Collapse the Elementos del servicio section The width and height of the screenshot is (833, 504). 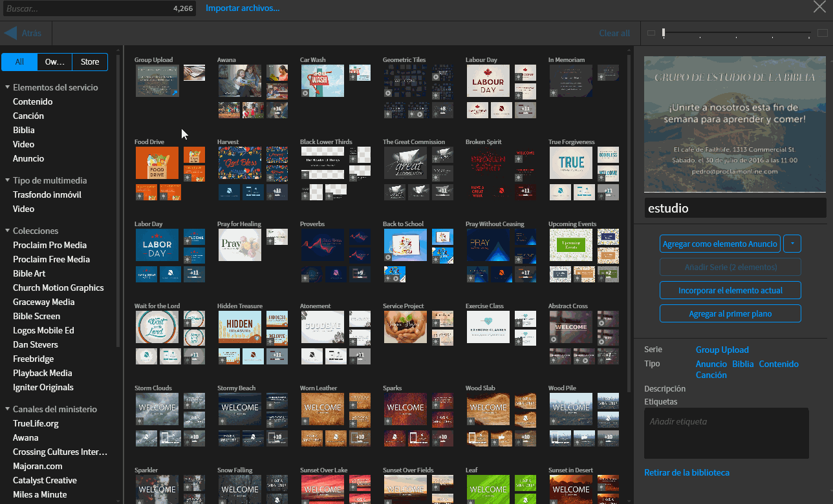[x=8, y=87]
